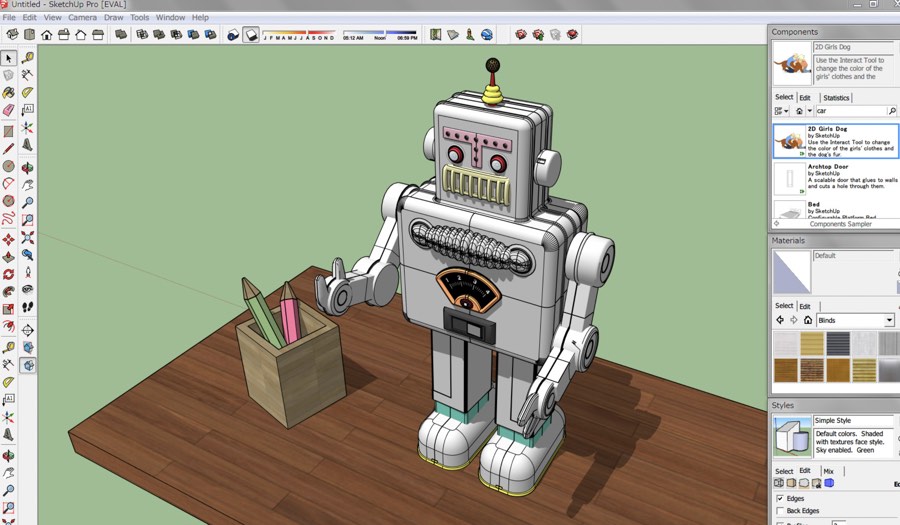
Task: Toggle shadows display button in toolbar
Action: click(x=251, y=35)
